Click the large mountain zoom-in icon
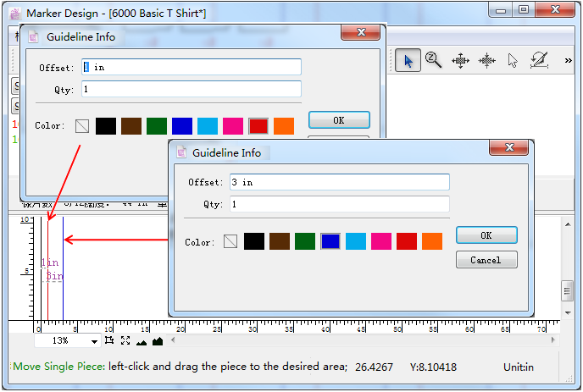Viewport: 583px width, 392px height. [x=156, y=340]
